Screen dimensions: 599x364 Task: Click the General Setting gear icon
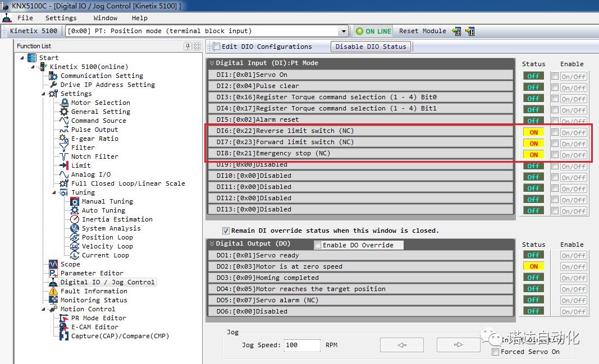64,112
